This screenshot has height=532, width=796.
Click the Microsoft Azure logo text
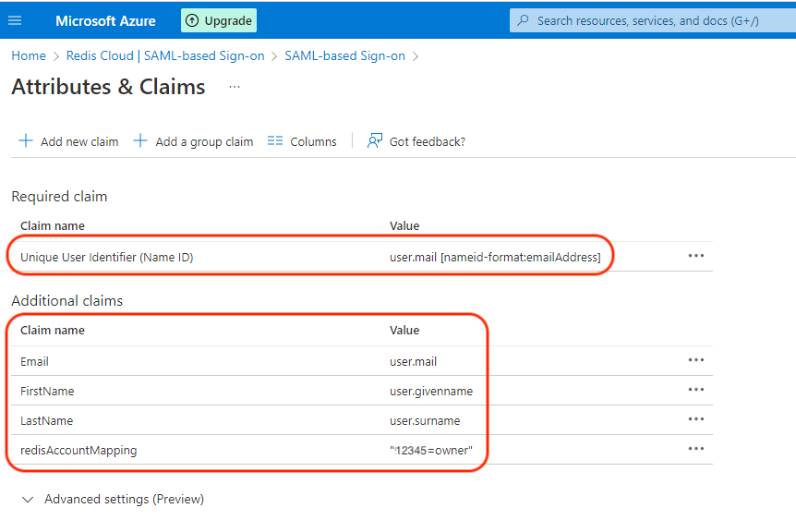105,20
